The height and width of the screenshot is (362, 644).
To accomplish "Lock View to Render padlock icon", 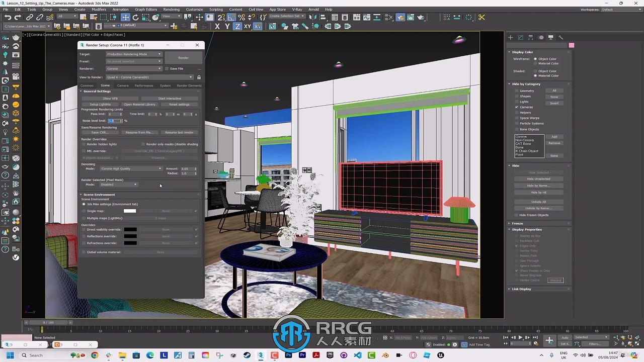I will coord(199,77).
